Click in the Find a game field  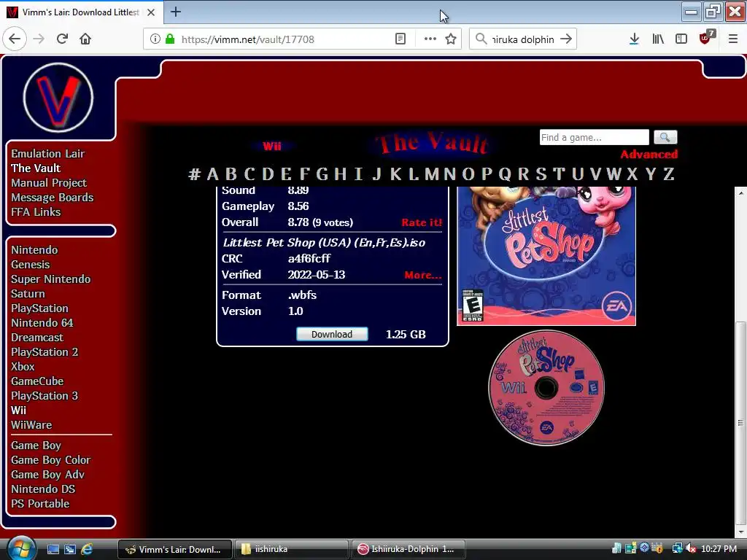tap(594, 137)
